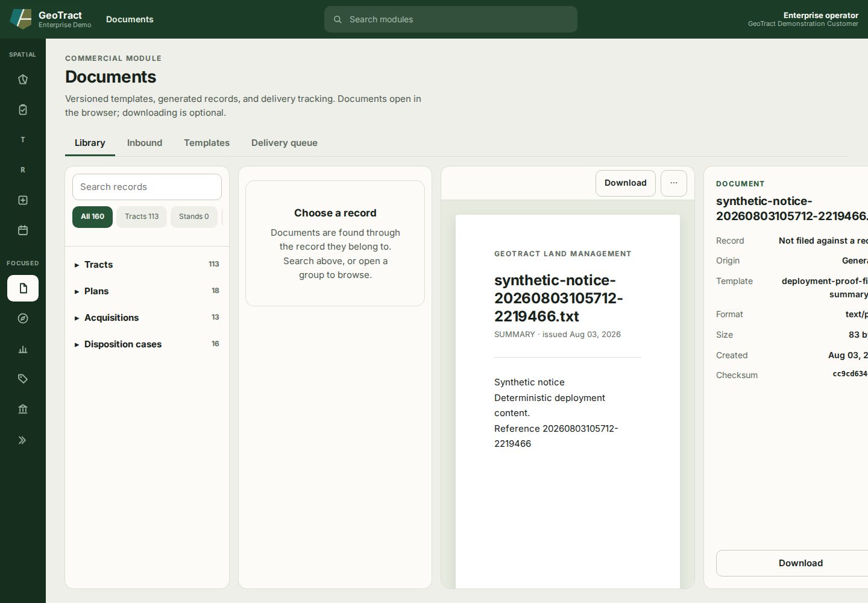Open the three-dots more options button
868x603 pixels.
point(674,183)
